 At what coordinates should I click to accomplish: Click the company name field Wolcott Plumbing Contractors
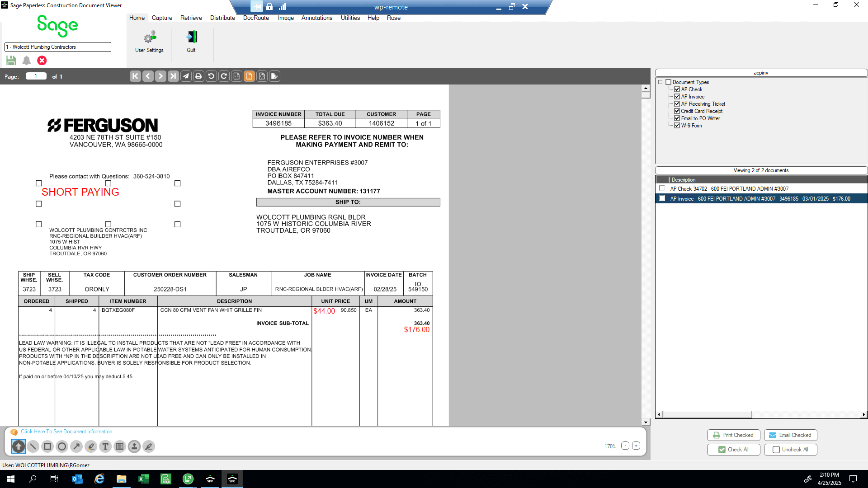tap(58, 47)
